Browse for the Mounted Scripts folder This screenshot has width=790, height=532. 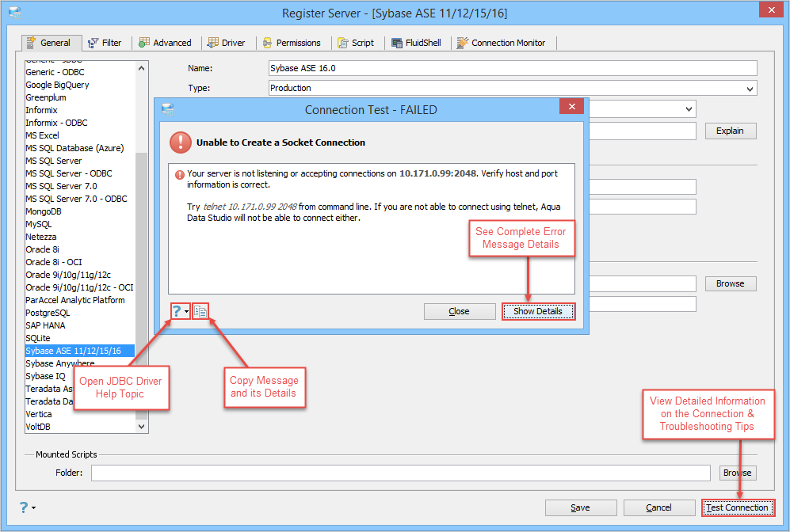pos(738,473)
